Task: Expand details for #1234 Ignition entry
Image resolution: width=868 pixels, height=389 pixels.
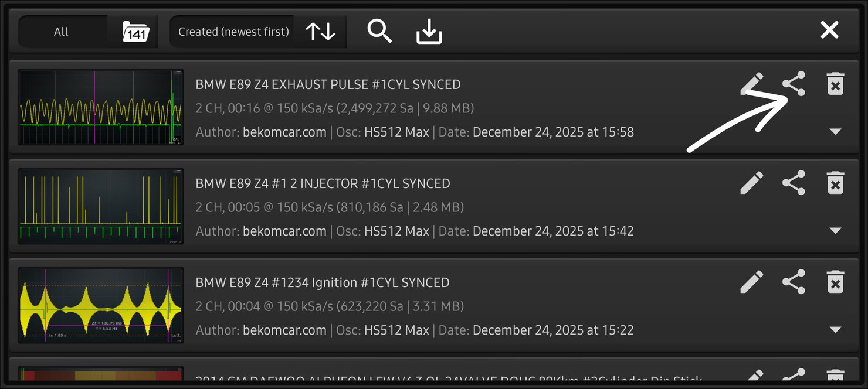Action: coord(836,330)
